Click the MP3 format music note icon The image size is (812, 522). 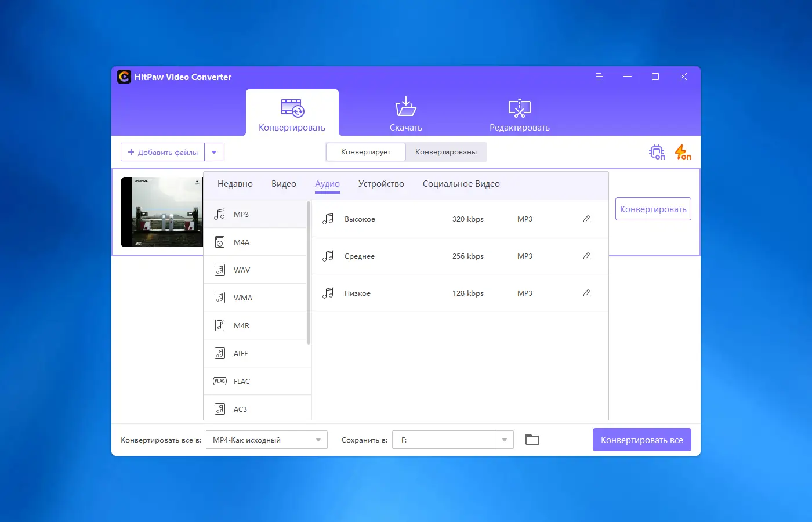(220, 214)
